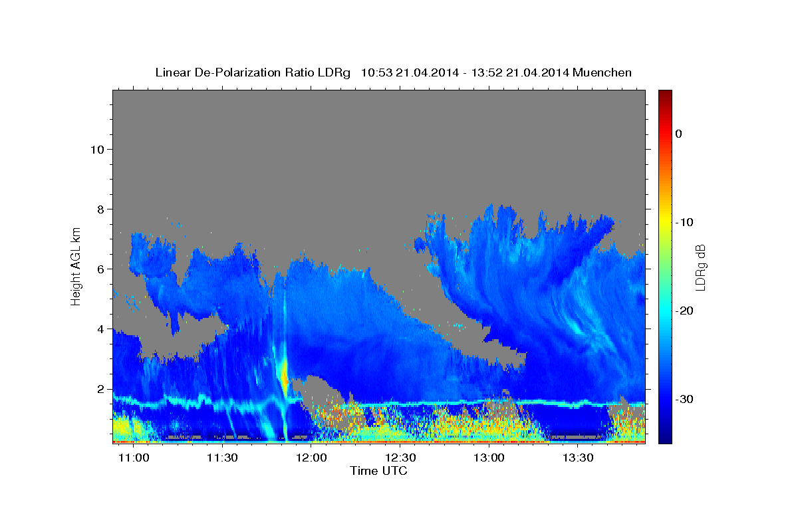
Task: Click the grey no-data area above 10 km
Action: click(379, 120)
